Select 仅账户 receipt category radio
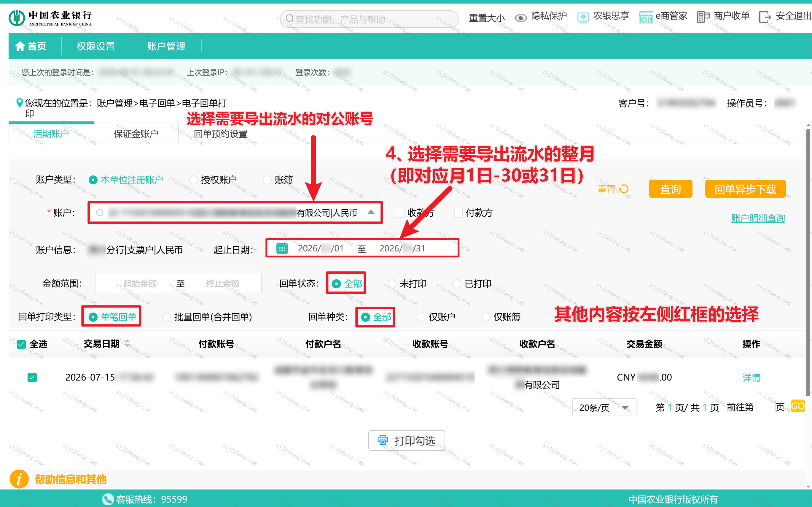This screenshot has width=812, height=507. [421, 317]
